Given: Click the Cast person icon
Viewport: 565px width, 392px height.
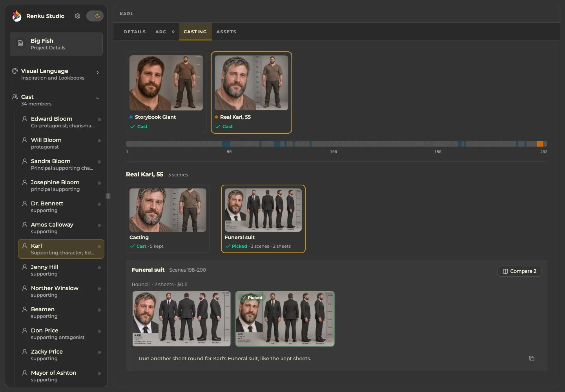Looking at the screenshot, I should tap(15, 97).
